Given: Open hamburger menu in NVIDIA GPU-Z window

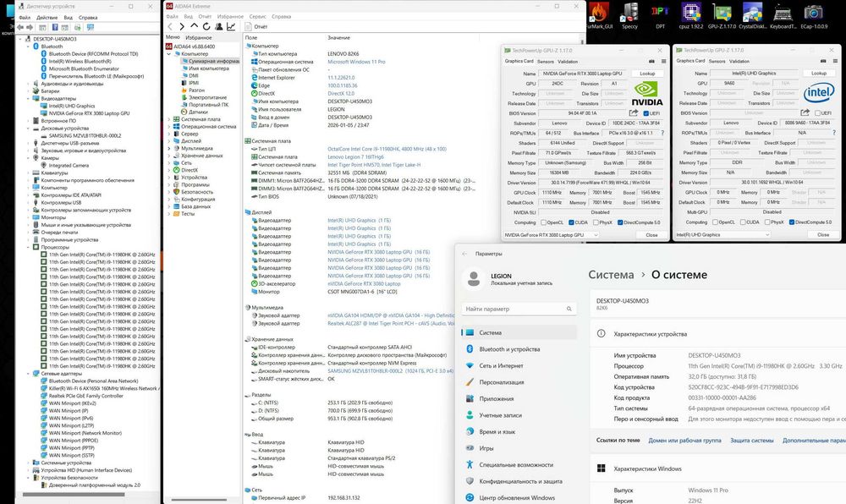Looking at the screenshot, I should (663, 62).
